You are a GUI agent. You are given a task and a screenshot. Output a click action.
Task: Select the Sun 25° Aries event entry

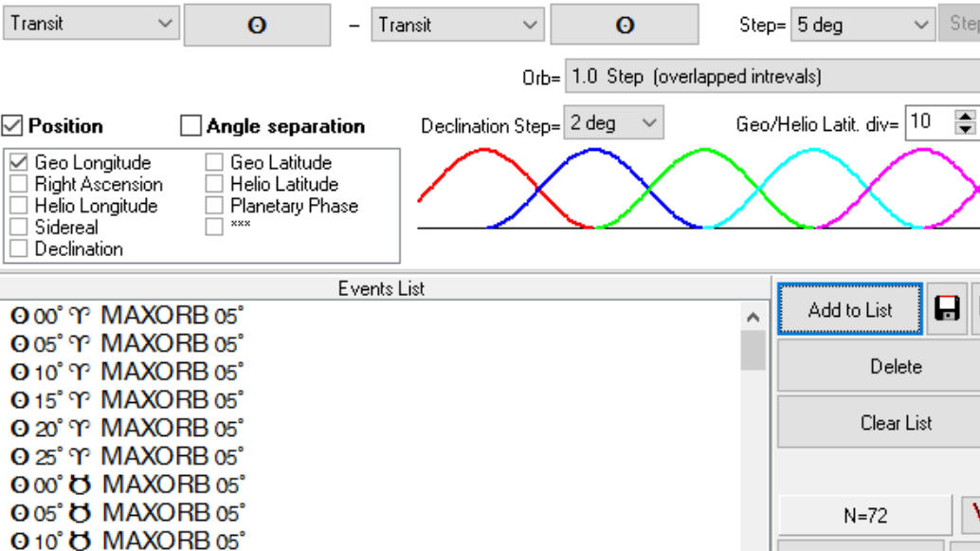[x=126, y=456]
